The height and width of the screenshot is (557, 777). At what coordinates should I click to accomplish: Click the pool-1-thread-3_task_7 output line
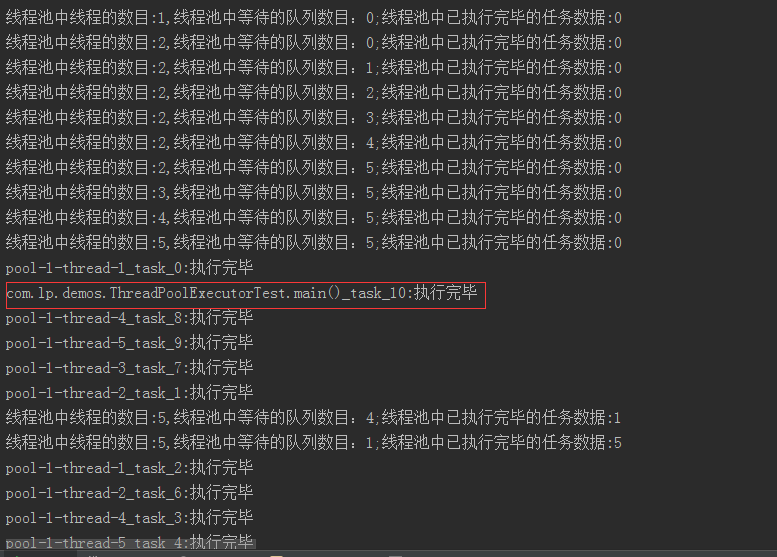click(x=129, y=368)
